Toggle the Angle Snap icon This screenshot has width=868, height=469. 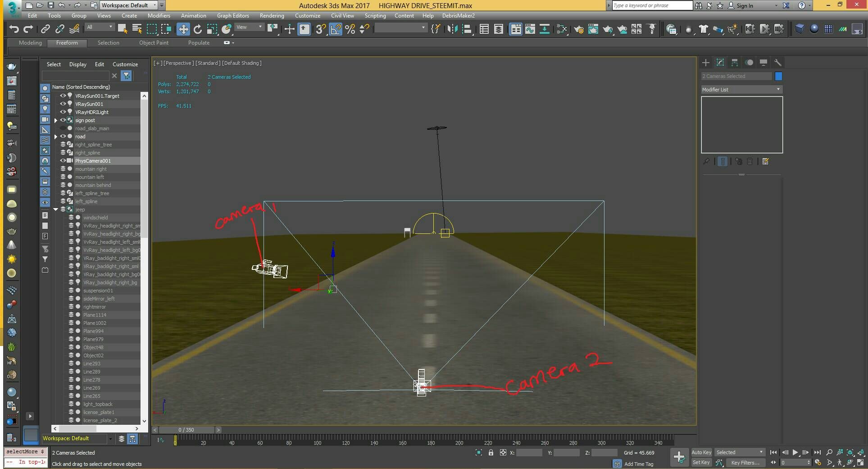click(x=336, y=29)
